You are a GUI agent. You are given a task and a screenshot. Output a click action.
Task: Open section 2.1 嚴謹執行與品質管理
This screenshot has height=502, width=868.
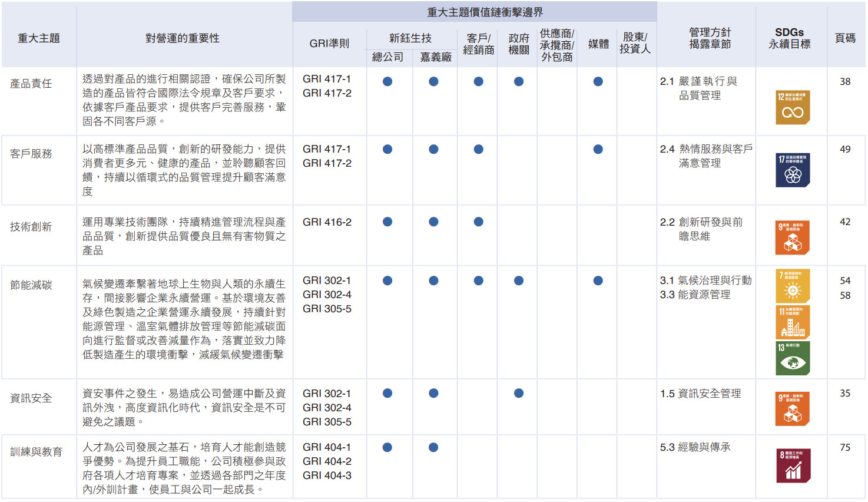(x=700, y=88)
